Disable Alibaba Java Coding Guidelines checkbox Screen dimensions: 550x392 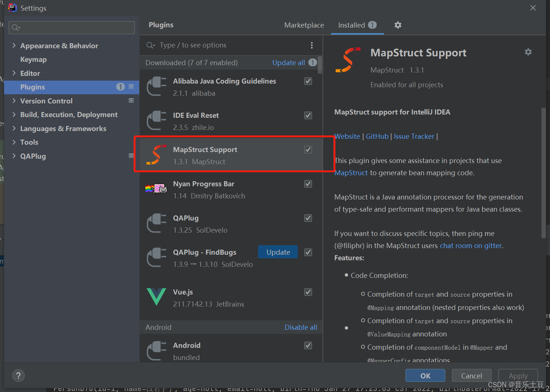tap(308, 81)
